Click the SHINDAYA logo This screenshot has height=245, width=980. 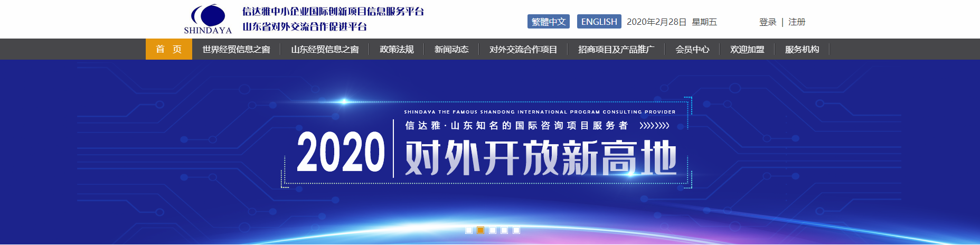click(x=208, y=19)
